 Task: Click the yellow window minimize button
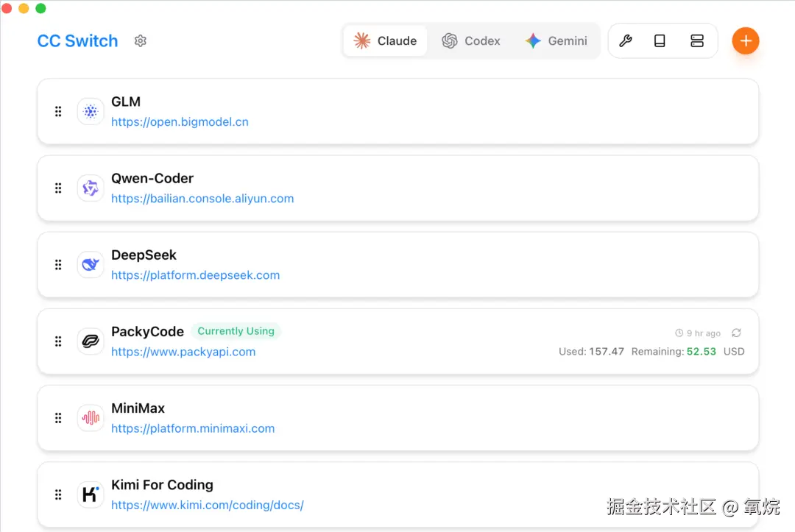tap(24, 8)
